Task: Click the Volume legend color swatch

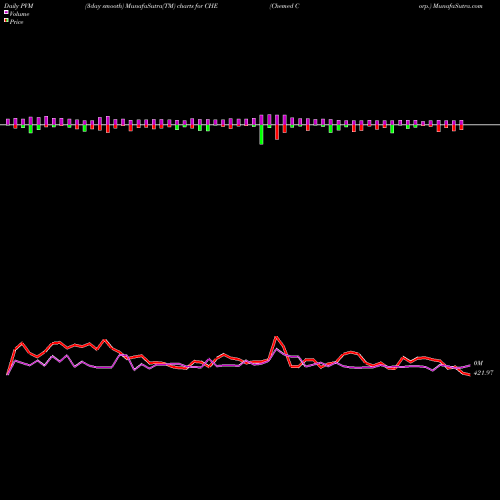Action: coord(6,12)
